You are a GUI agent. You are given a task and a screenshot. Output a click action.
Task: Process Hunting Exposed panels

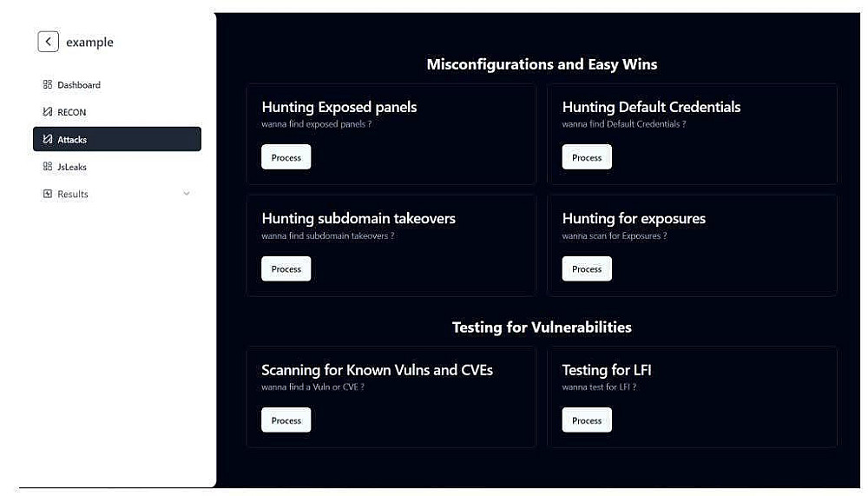pos(286,157)
